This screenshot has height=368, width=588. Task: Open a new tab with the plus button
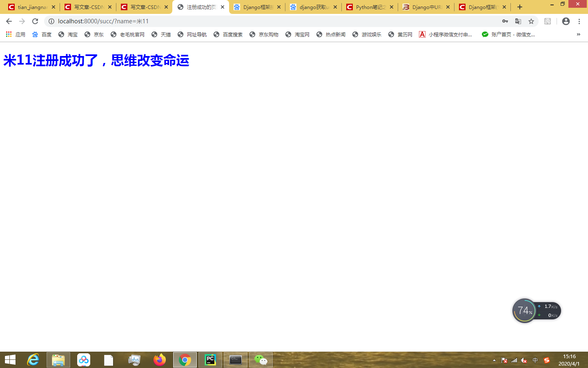(x=519, y=7)
